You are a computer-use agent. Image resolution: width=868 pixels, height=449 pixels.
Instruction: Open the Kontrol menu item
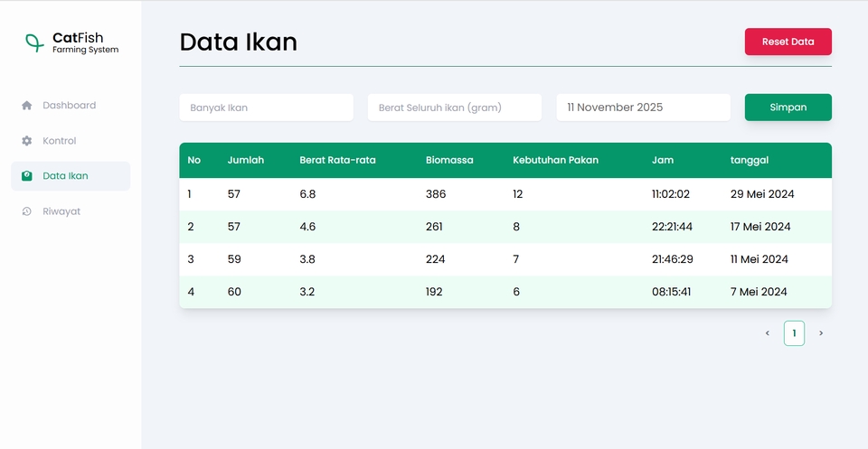point(60,141)
